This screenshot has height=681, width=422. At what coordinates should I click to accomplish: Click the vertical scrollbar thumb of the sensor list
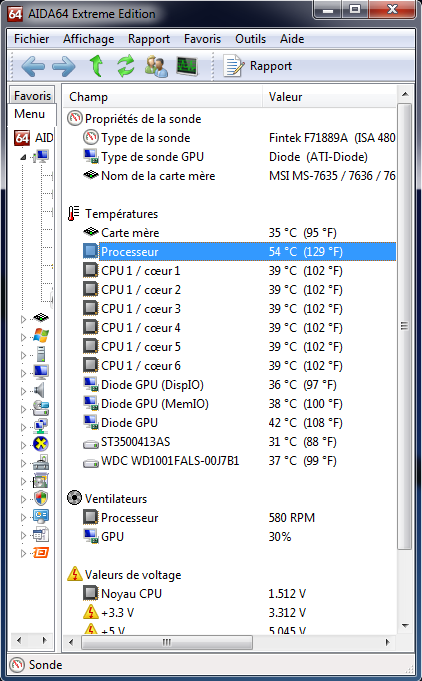tap(404, 327)
